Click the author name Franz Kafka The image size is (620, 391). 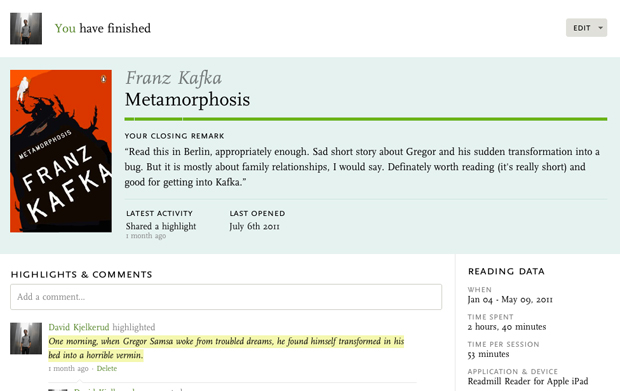[174, 78]
